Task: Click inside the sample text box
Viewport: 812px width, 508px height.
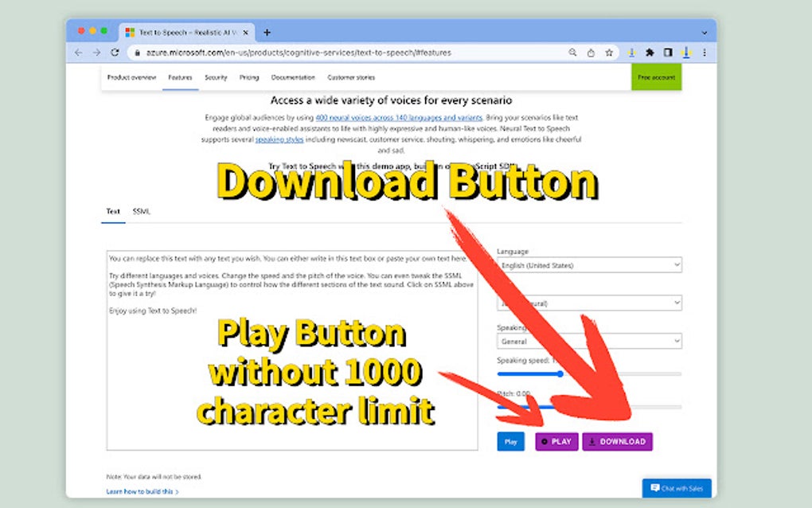Action: click(x=292, y=350)
